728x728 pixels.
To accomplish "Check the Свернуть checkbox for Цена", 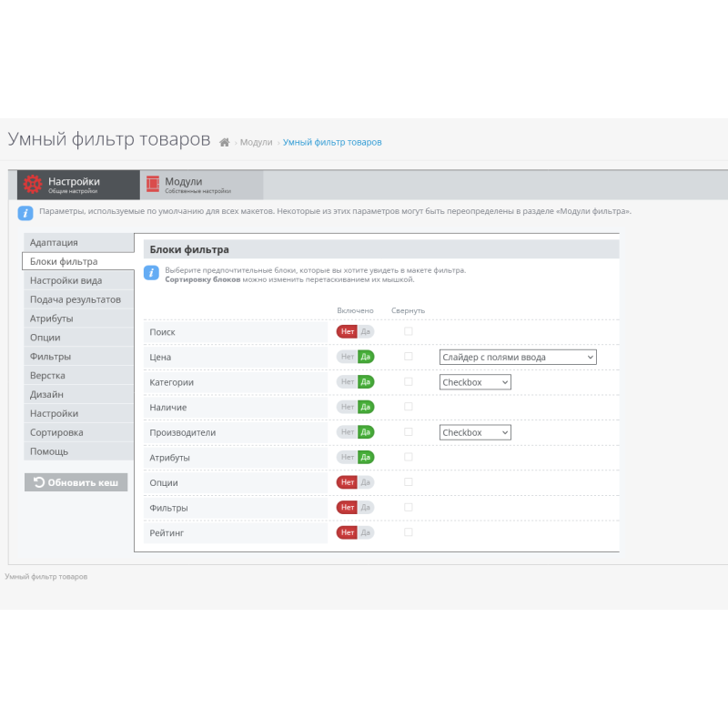I will pyautogui.click(x=408, y=357).
